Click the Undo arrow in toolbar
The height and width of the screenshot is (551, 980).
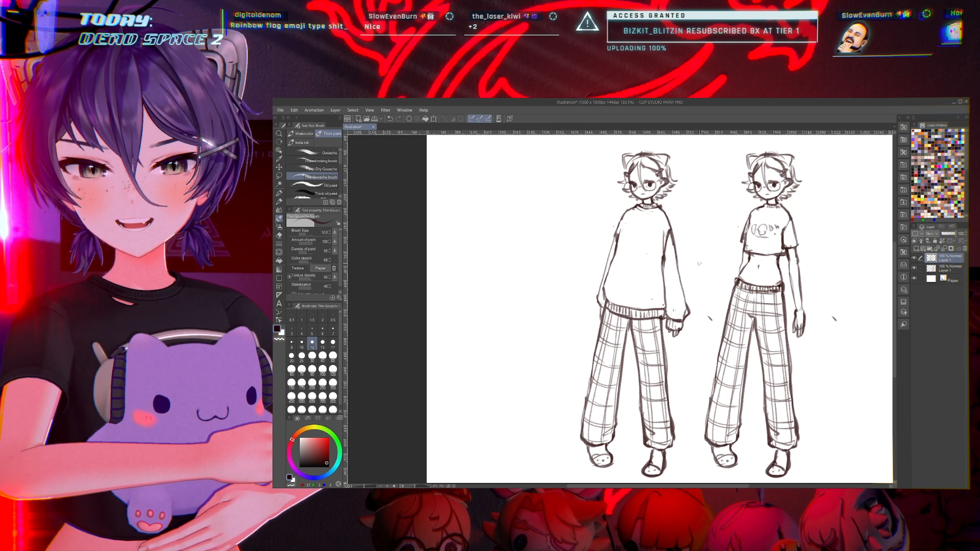390,118
